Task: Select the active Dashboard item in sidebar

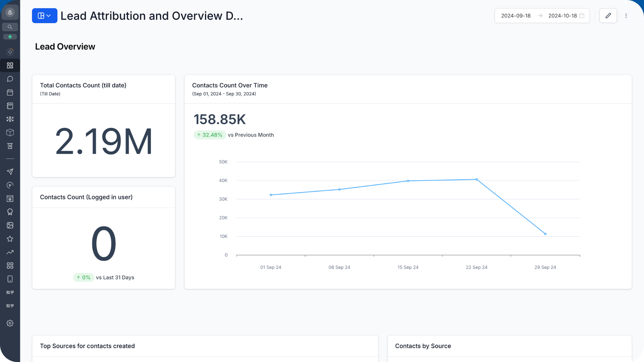Action: [x=10, y=65]
